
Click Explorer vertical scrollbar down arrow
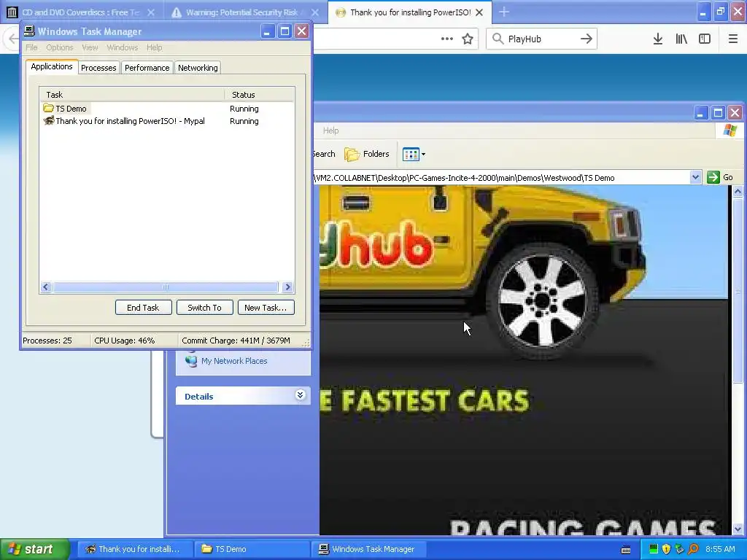click(738, 529)
